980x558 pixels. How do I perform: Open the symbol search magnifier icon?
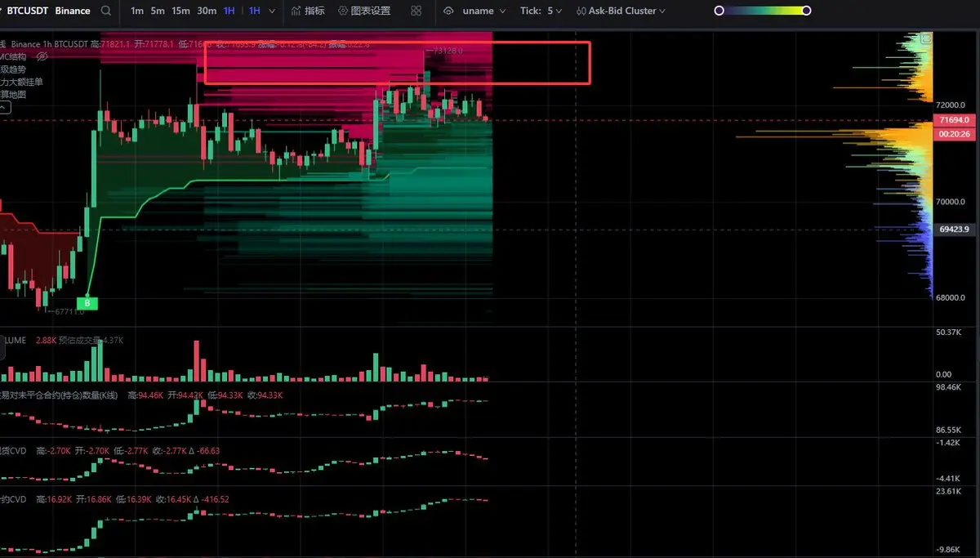pos(106,11)
